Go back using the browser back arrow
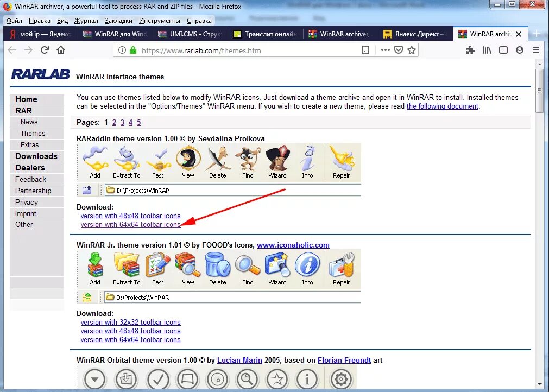 [12, 50]
